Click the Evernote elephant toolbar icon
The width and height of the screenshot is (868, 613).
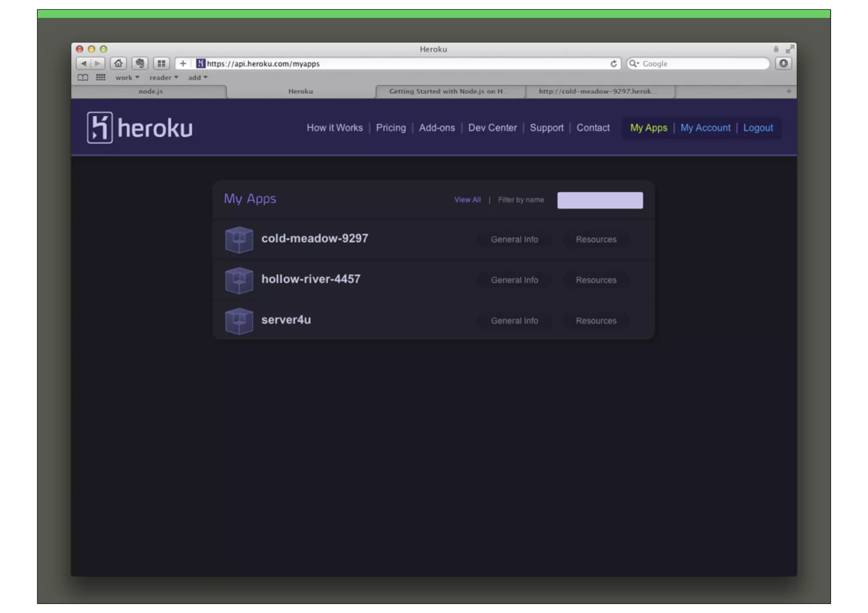click(139, 64)
